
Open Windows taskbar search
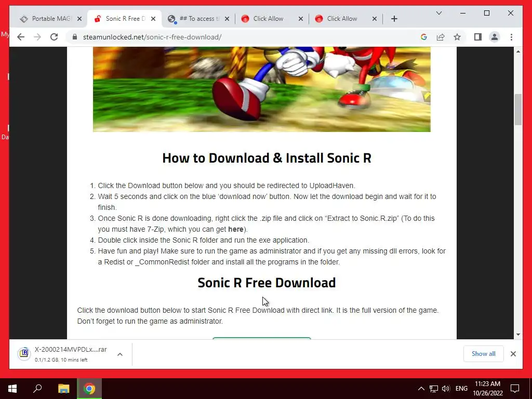[x=37, y=388]
